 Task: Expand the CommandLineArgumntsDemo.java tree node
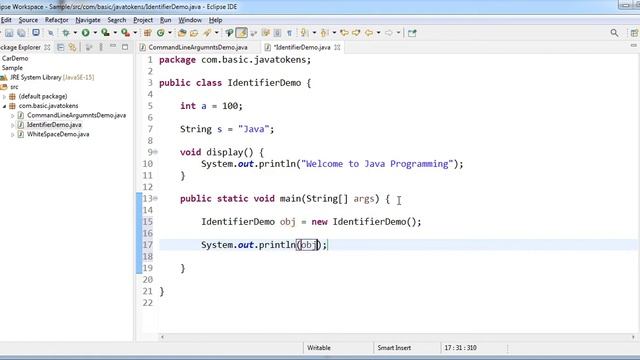[13, 116]
